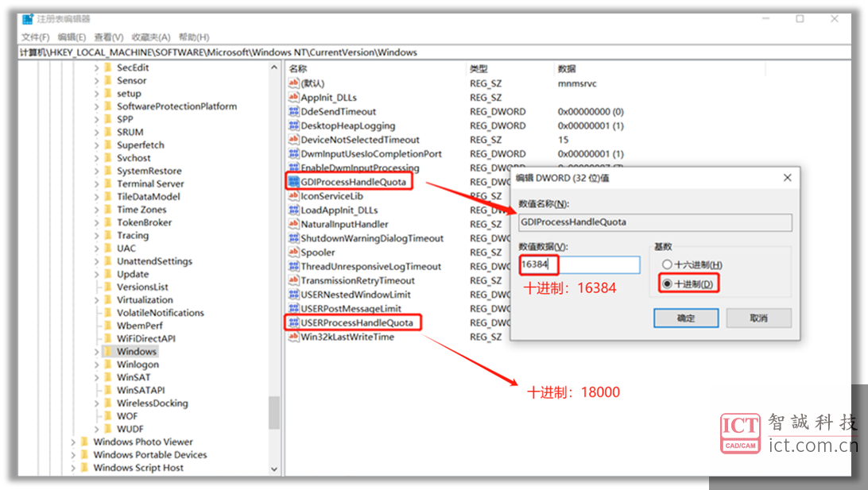The height and width of the screenshot is (490, 868).
Task: Expand the Terminal Server tree node
Action: [98, 183]
